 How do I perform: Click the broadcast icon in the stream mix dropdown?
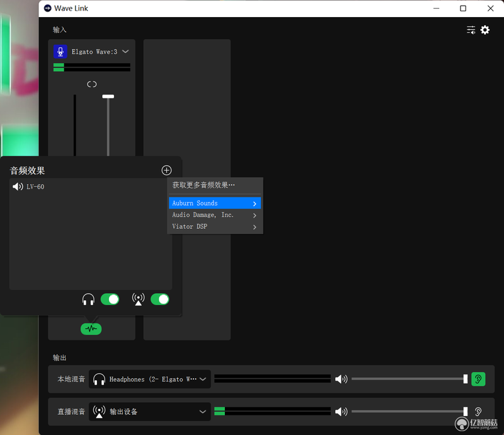coord(99,412)
